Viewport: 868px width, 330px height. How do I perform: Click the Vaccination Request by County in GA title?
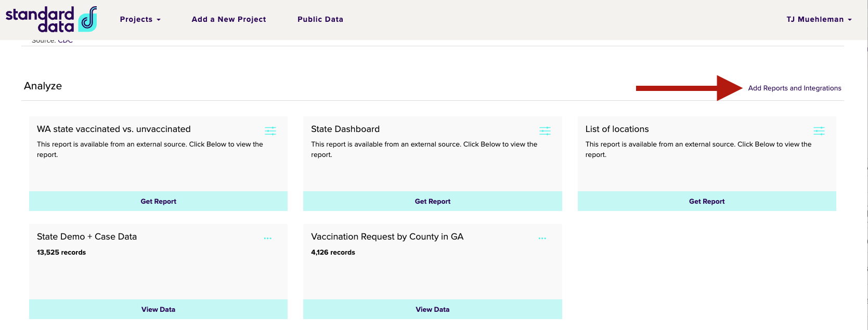click(x=387, y=236)
